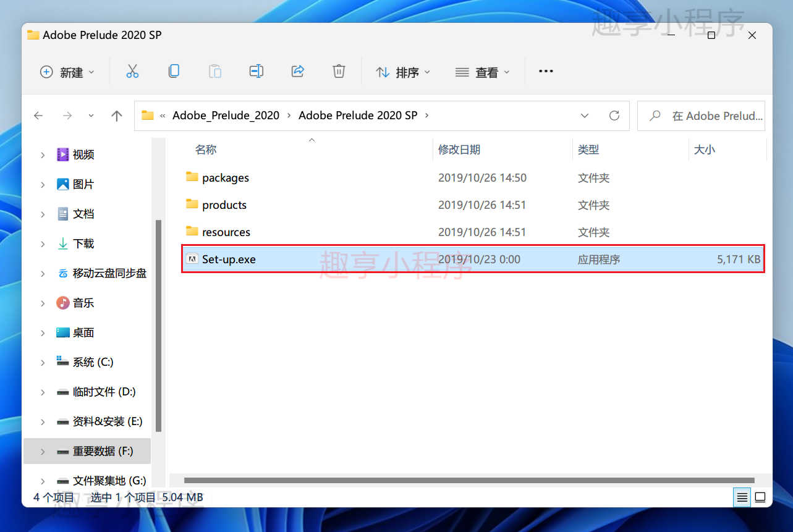Image resolution: width=793 pixels, height=532 pixels.
Task: Go forward with the right arrow
Action: (x=67, y=116)
